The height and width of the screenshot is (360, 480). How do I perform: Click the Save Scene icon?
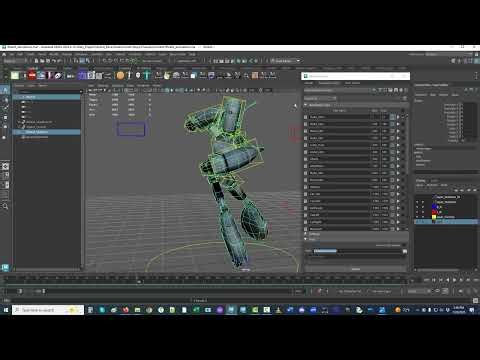[x=48, y=61]
